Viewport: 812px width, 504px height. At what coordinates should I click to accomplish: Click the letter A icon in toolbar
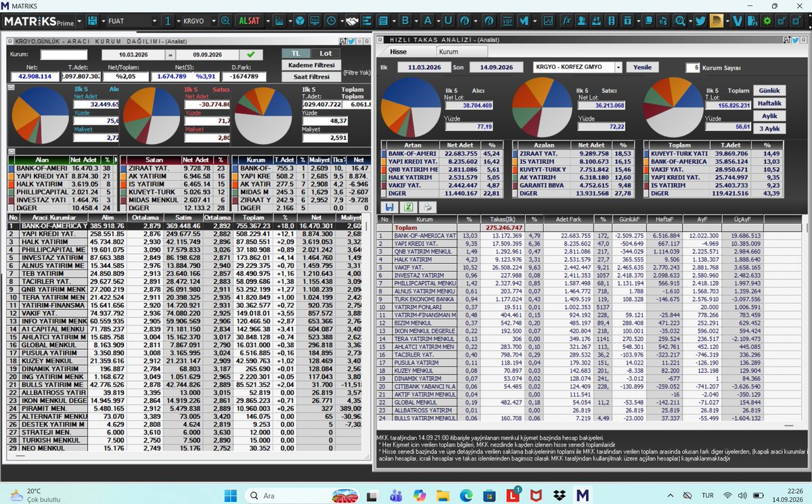coord(428,21)
